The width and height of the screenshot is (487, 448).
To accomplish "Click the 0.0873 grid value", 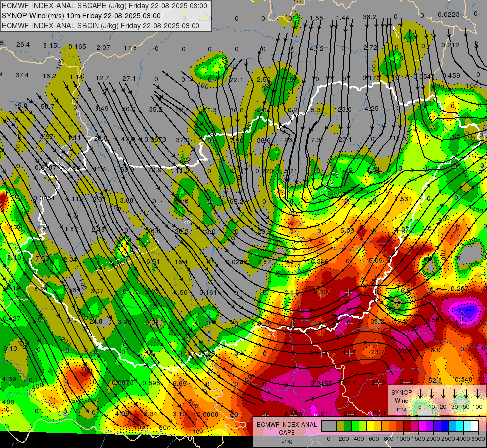I will click(x=123, y=382).
